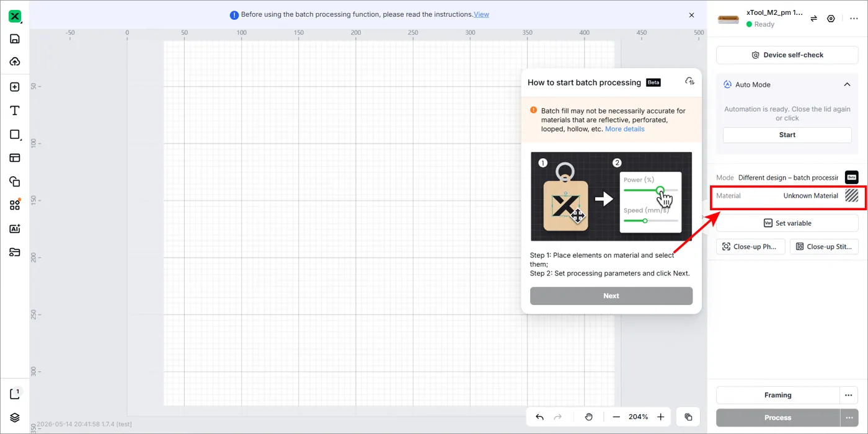Expand Process options with three dots

pos(849,417)
